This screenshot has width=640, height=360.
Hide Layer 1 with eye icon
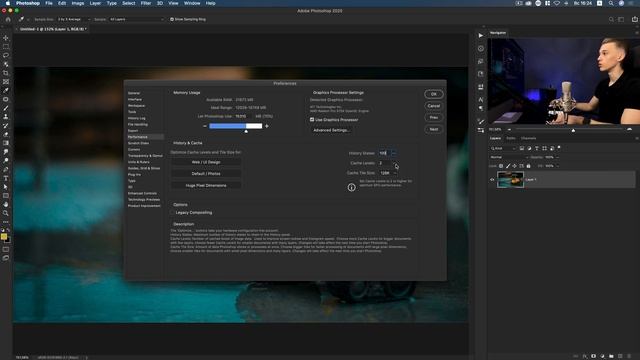tap(492, 180)
